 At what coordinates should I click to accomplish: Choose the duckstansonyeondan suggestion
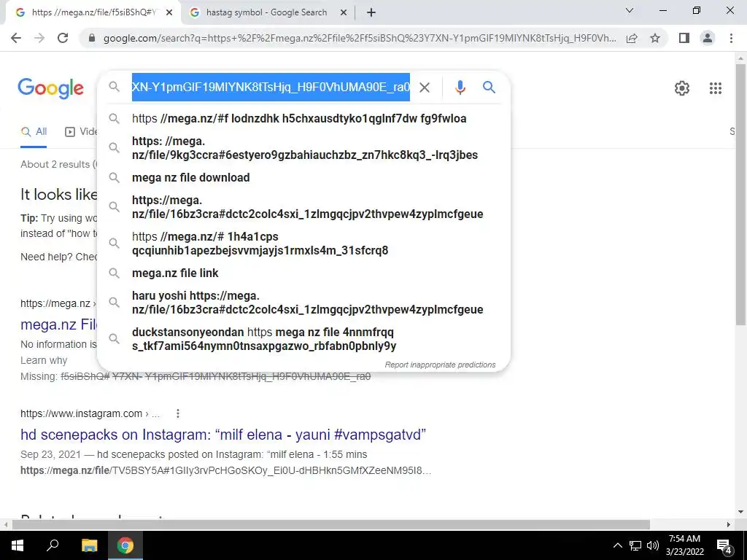coord(303,339)
